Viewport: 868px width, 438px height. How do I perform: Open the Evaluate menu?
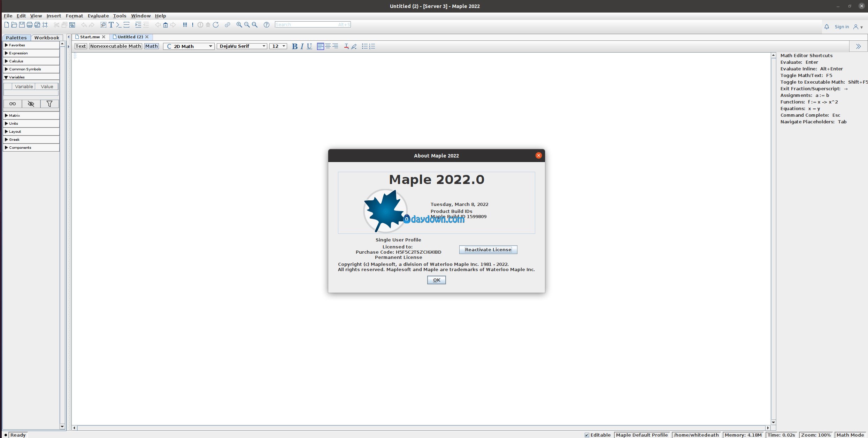(98, 16)
